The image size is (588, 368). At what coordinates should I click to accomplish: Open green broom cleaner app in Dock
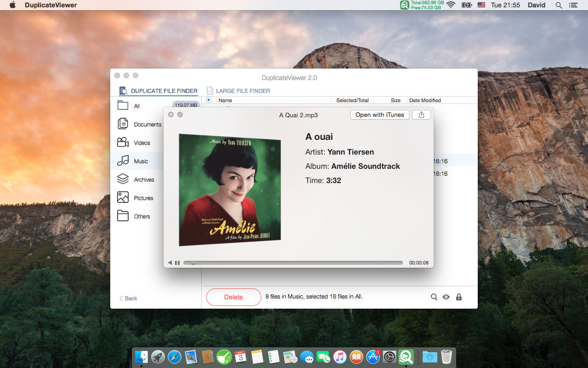coord(224,356)
